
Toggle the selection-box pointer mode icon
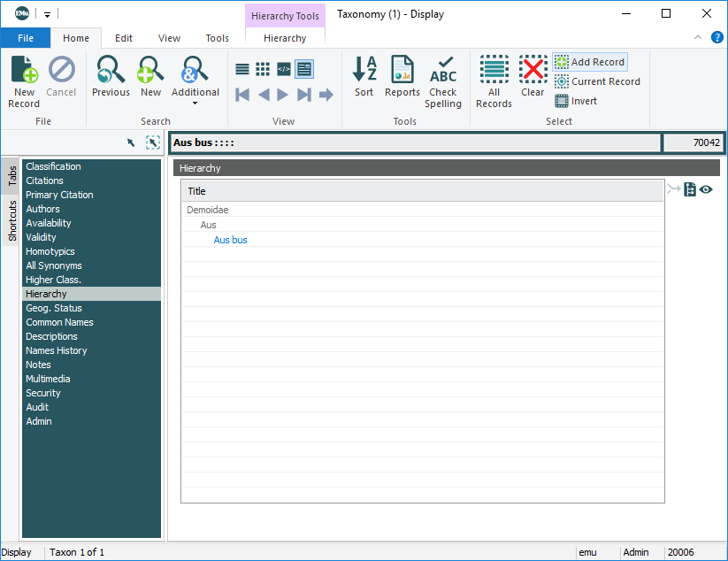[153, 142]
